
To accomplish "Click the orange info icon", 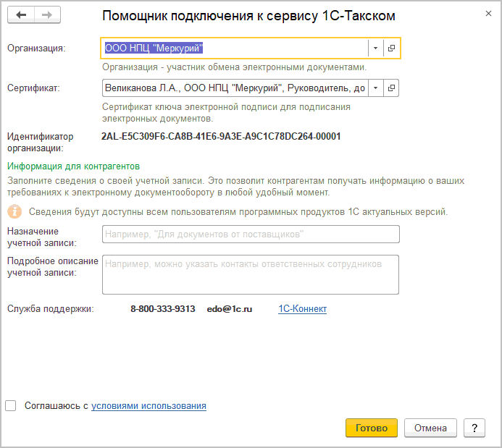I will pyautogui.click(x=14, y=211).
